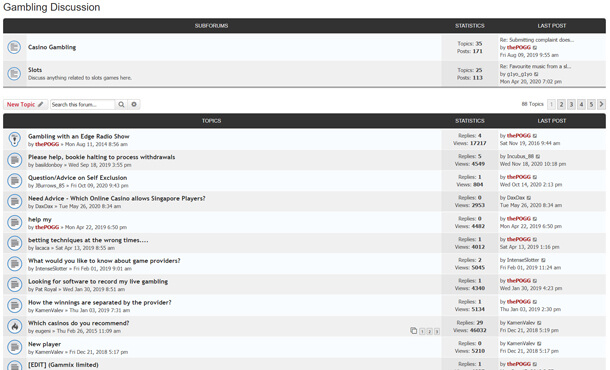Open Please help, bookie halting withdrawals topic
The width and height of the screenshot is (610, 370).
[x=102, y=157]
